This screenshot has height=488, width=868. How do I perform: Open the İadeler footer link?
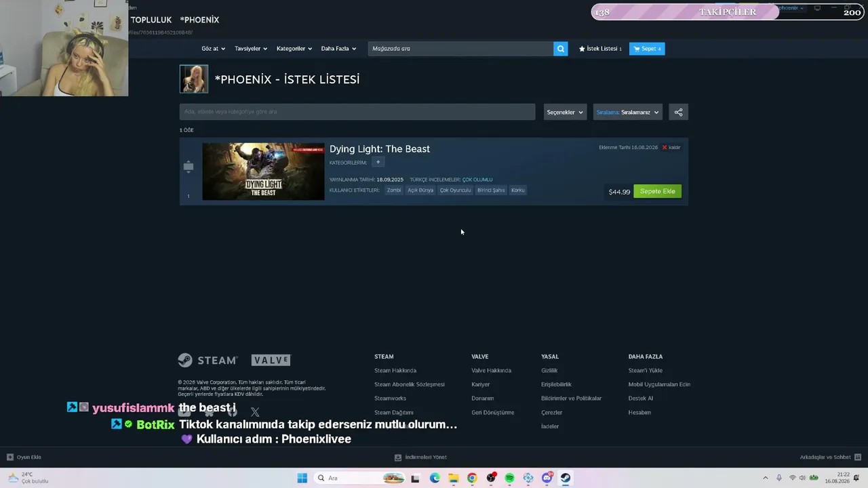(x=550, y=426)
